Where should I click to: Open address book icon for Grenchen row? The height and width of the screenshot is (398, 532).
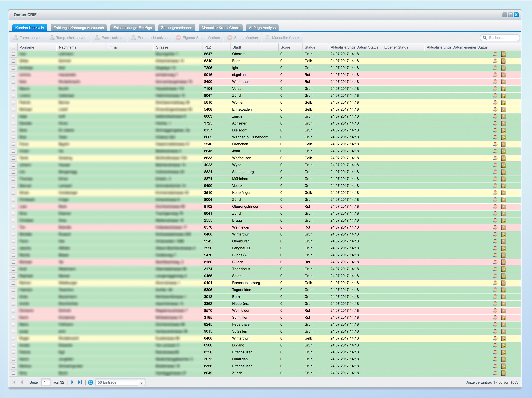(x=503, y=144)
